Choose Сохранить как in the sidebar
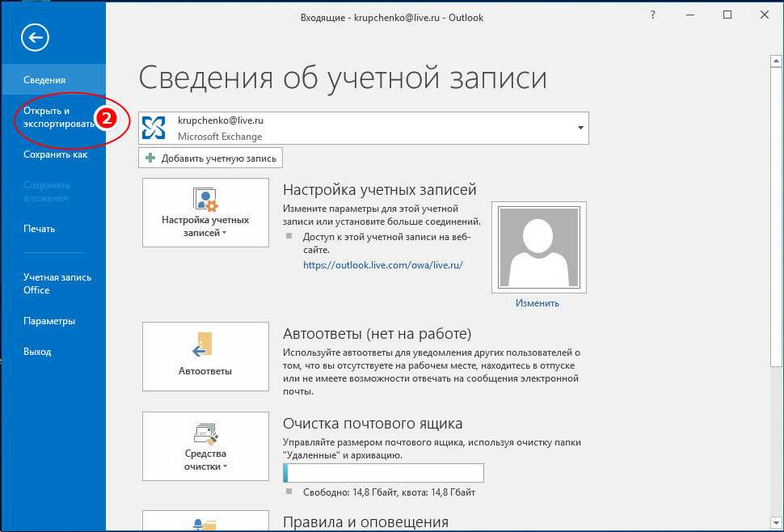 pyautogui.click(x=55, y=154)
